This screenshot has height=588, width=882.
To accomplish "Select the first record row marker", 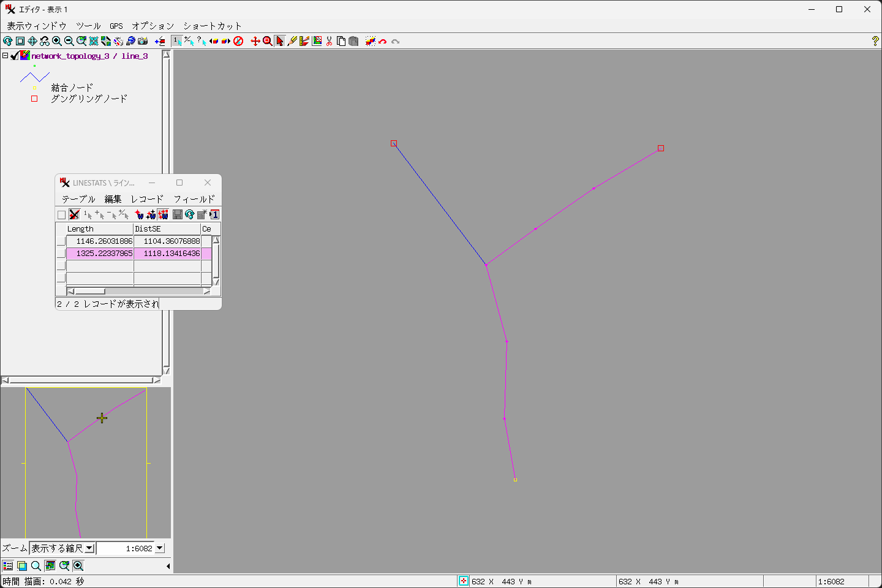I will point(61,241).
